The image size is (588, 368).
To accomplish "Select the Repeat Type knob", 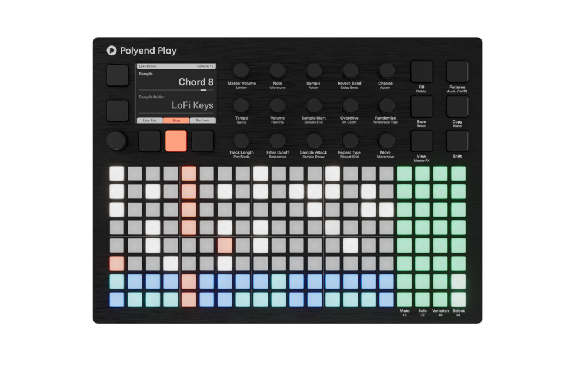I will 349,141.
